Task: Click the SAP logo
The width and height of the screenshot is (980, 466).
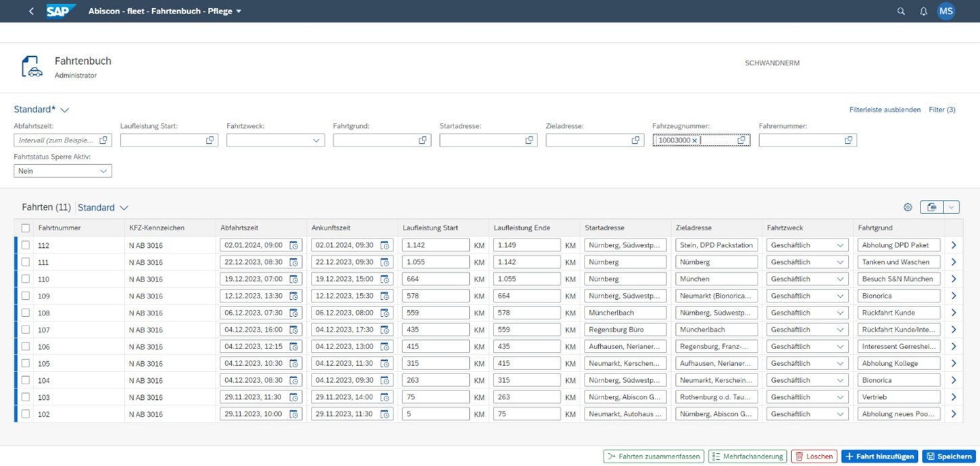Action: (x=60, y=11)
